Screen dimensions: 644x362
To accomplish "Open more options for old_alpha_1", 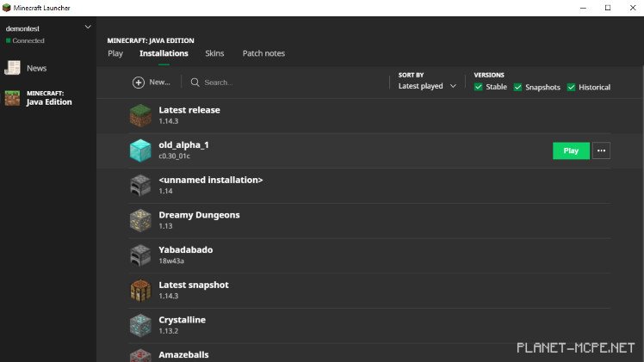I will pyautogui.click(x=601, y=150).
